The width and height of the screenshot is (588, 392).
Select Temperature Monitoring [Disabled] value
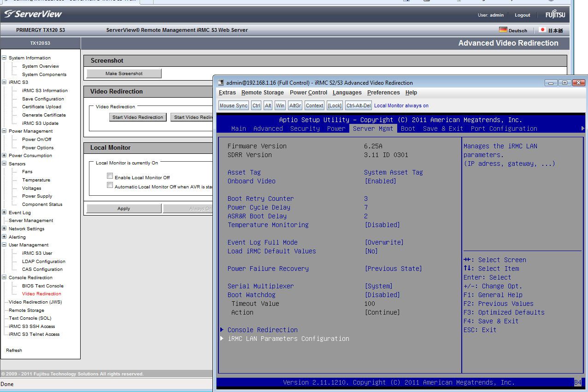tap(382, 225)
